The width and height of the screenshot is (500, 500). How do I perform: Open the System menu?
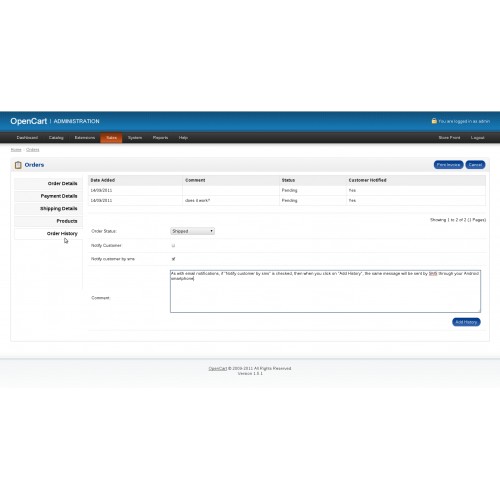tap(135, 138)
